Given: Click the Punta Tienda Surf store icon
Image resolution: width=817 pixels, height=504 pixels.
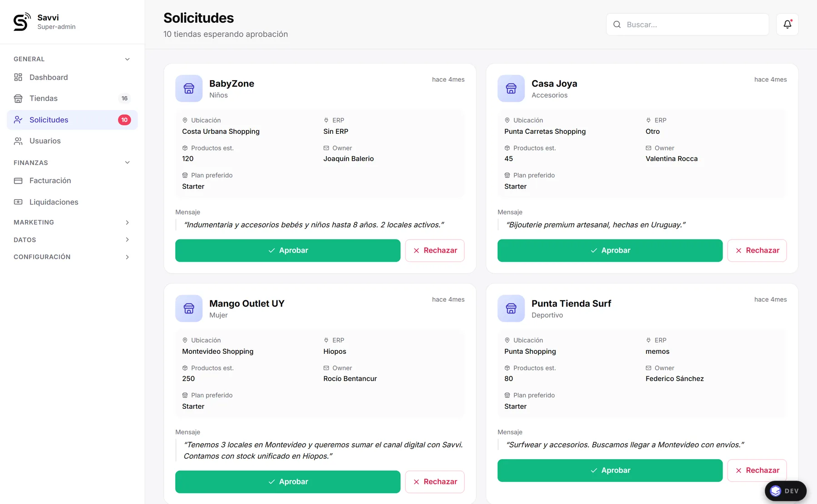Looking at the screenshot, I should coord(511,308).
